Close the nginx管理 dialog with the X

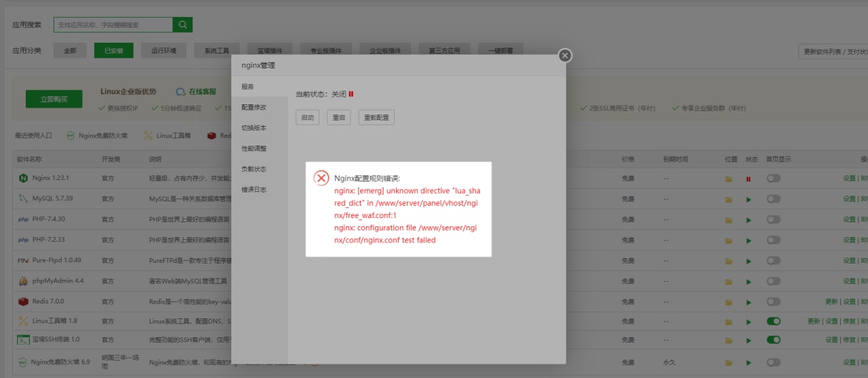pyautogui.click(x=565, y=56)
